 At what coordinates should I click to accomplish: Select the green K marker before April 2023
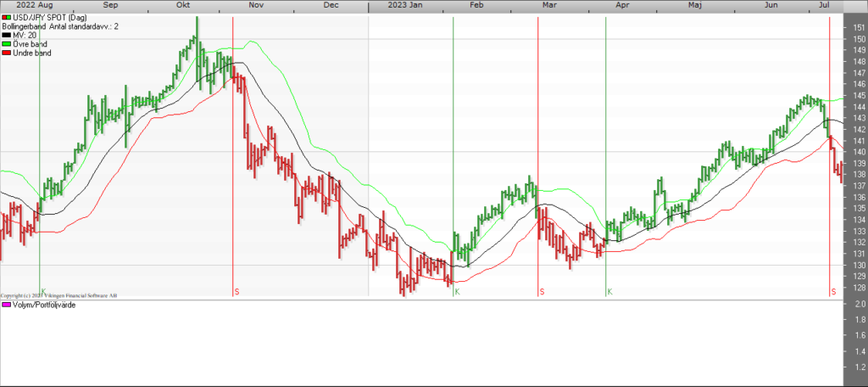(x=609, y=292)
